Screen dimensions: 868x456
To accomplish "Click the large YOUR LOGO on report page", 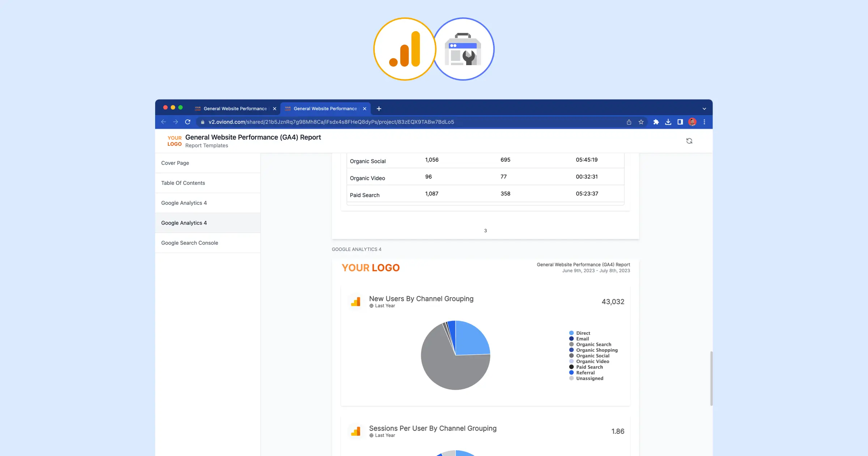I will pos(371,268).
